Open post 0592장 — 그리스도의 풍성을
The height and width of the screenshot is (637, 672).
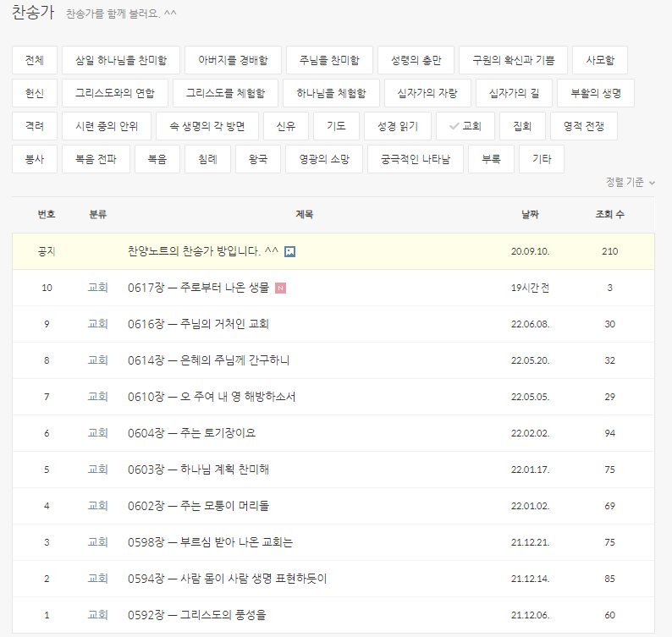[x=197, y=615]
